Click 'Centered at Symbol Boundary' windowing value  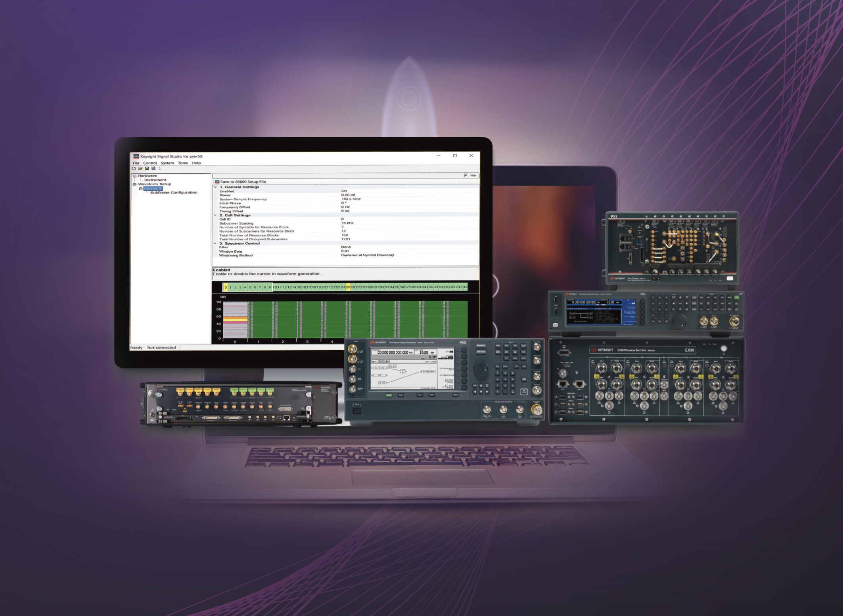pyautogui.click(x=368, y=255)
